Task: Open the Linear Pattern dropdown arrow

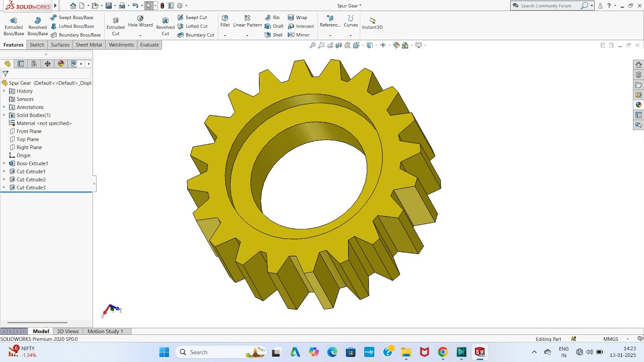Action: tap(247, 36)
